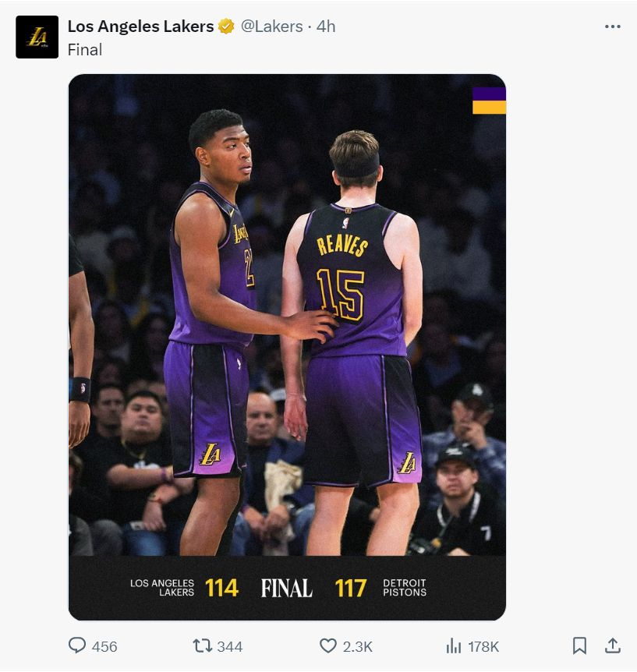Open the @Lakers handle link
This screenshot has width=637, height=672.
point(271,27)
